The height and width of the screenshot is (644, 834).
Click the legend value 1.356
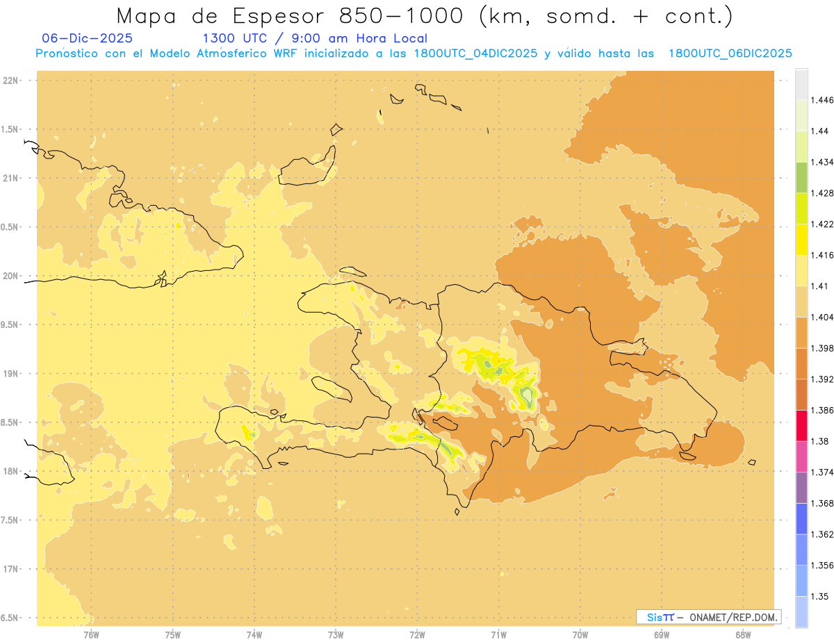click(822, 565)
